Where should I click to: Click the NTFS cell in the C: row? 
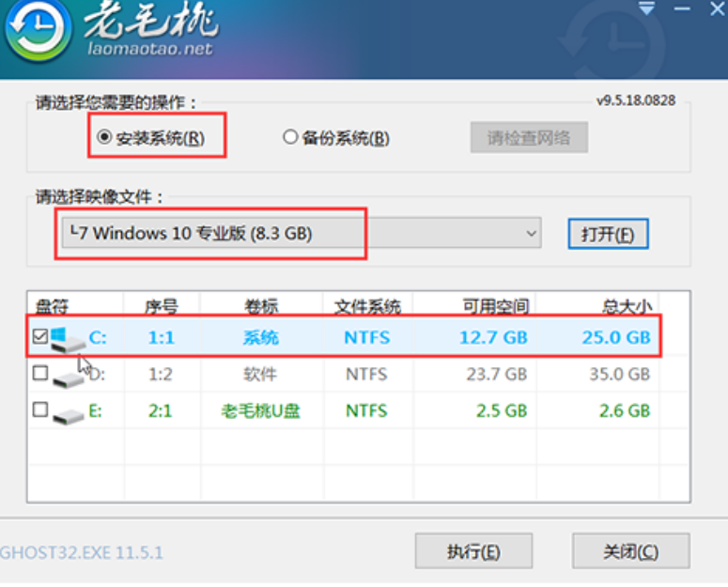(366, 337)
